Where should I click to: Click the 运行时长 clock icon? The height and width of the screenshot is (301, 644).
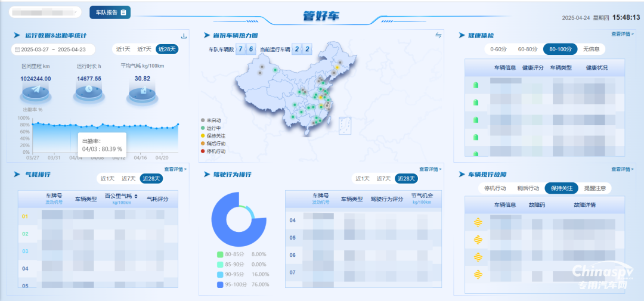89,89
